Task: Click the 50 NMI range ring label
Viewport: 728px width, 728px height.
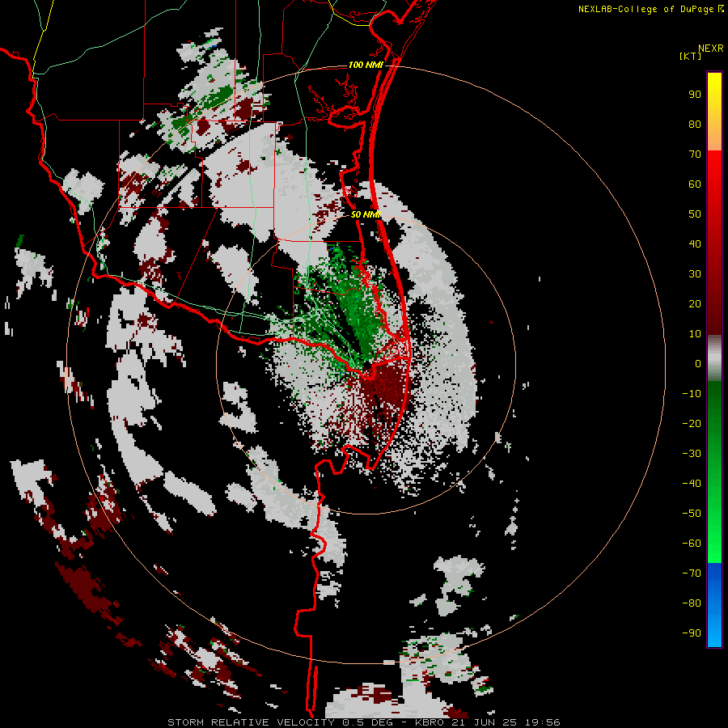Action: coord(366,214)
